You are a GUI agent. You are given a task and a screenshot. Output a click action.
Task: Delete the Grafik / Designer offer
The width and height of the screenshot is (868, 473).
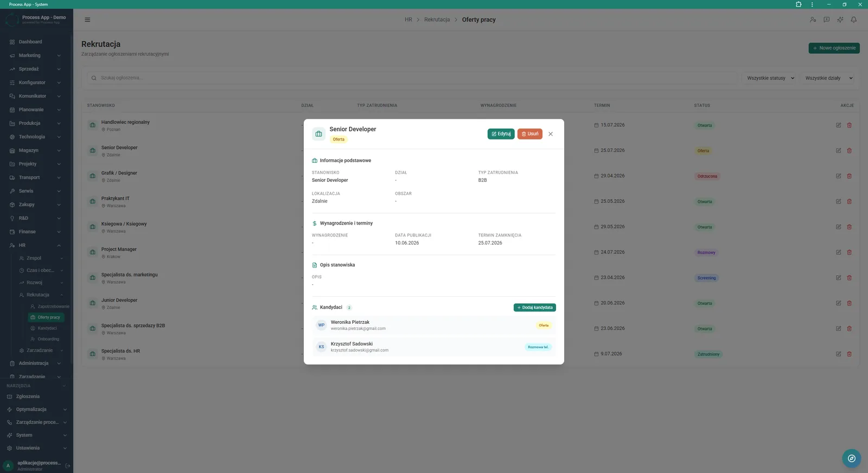click(x=850, y=176)
